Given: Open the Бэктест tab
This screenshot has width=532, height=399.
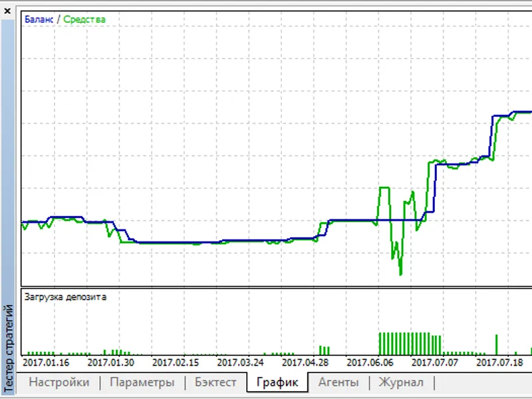Looking at the screenshot, I should click(x=215, y=382).
